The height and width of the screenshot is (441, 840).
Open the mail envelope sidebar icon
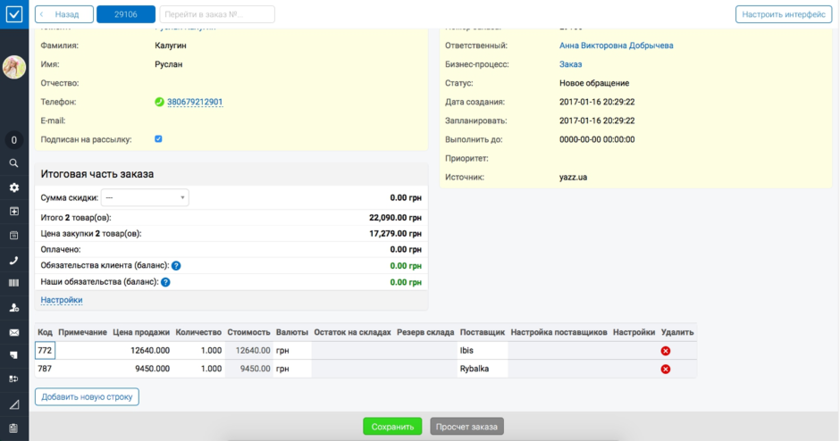(x=14, y=332)
